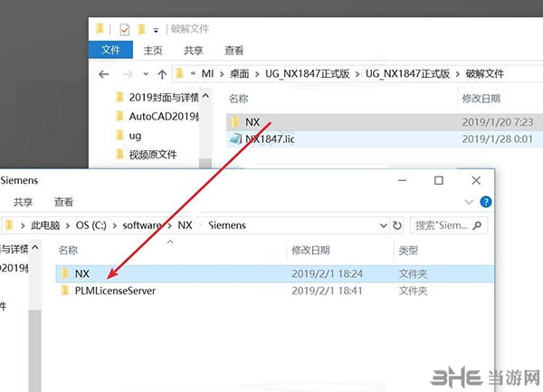Click 此电脑 in the Siemens window address bar
The height and width of the screenshot is (392, 543).
click(x=45, y=225)
